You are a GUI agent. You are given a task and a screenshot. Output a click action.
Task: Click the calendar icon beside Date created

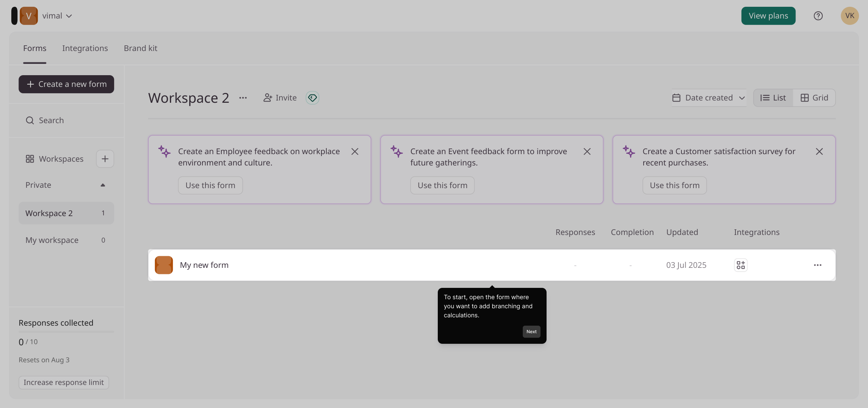coord(676,98)
